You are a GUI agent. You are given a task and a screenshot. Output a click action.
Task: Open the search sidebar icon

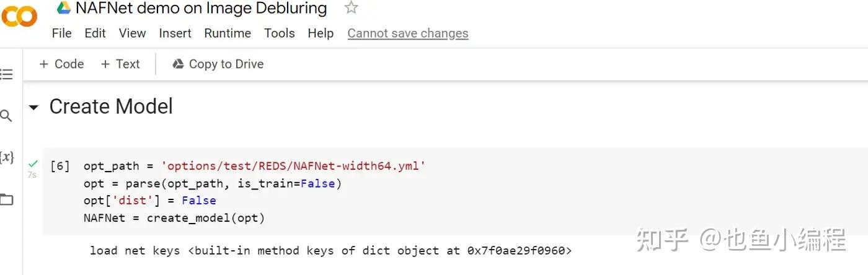click(x=6, y=115)
